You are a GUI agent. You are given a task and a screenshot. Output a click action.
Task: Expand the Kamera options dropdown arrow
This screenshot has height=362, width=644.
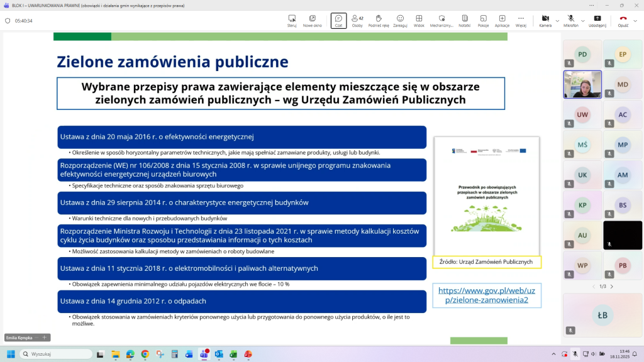pos(557,21)
